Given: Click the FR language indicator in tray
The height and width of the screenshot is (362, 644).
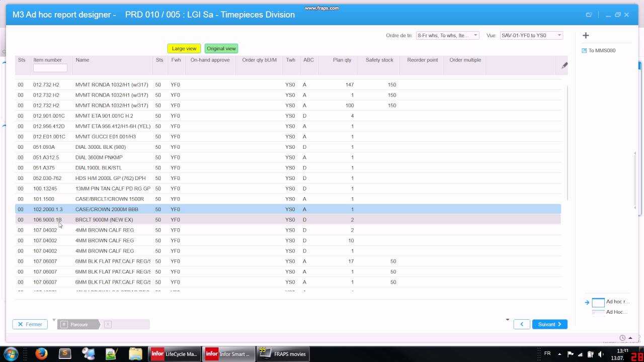Looking at the screenshot, I should tap(547, 353).
